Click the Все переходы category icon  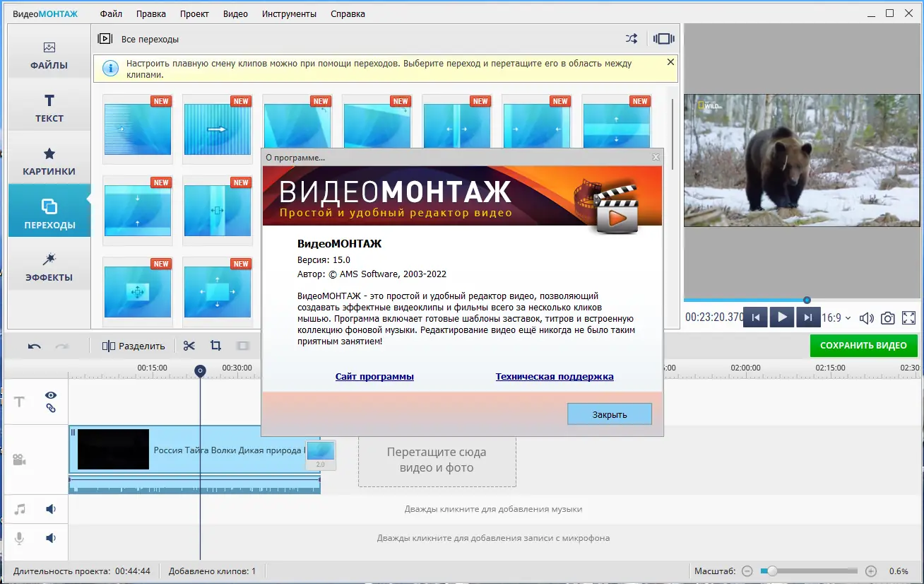(x=105, y=39)
